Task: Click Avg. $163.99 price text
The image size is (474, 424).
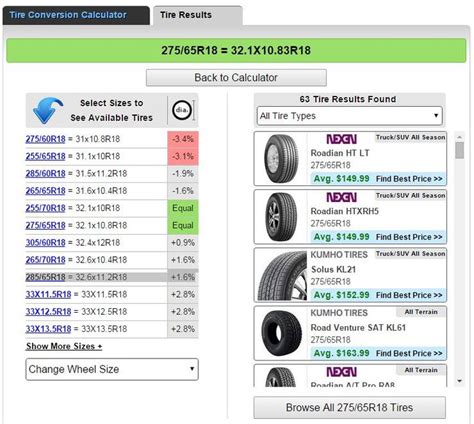Action: (x=342, y=353)
